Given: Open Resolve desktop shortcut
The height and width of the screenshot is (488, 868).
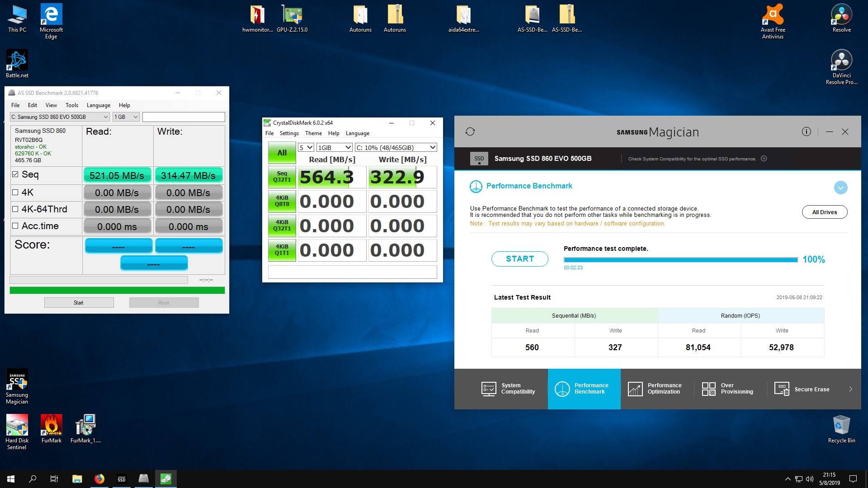Looking at the screenshot, I should [x=841, y=19].
